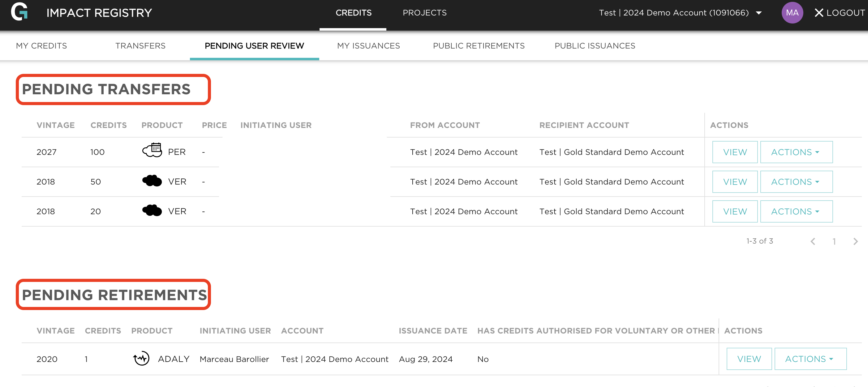Click the Gold Standard G logo
This screenshot has width=868, height=387.
click(x=19, y=12)
